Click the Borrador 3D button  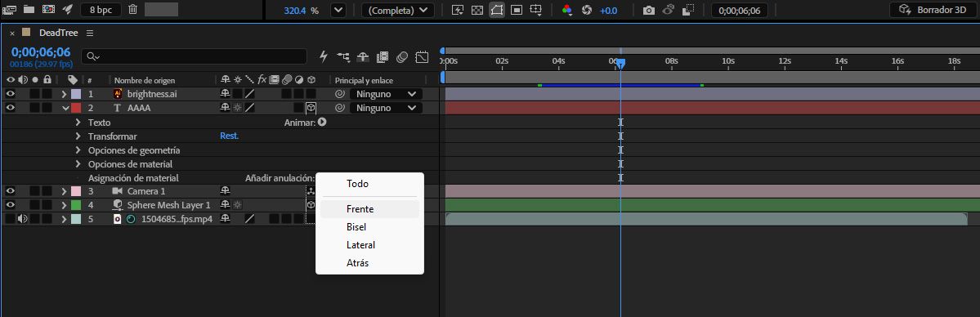click(x=933, y=10)
